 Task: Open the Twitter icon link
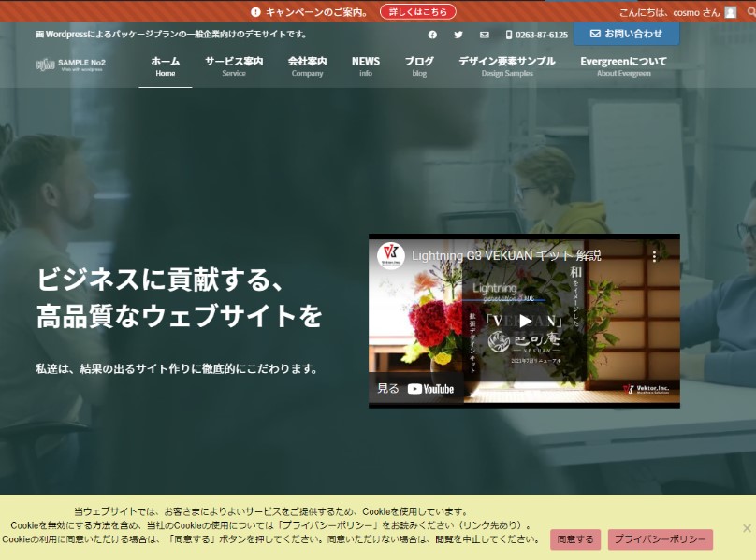click(x=458, y=35)
